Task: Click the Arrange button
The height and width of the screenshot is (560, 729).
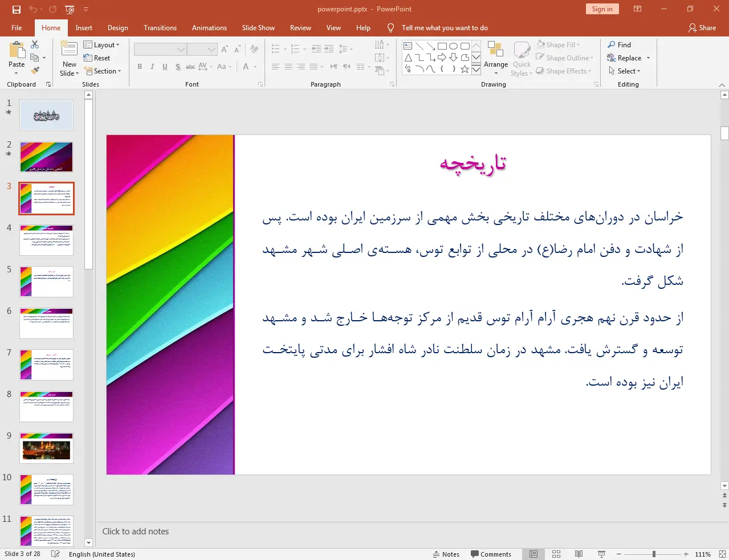Action: 496,58
